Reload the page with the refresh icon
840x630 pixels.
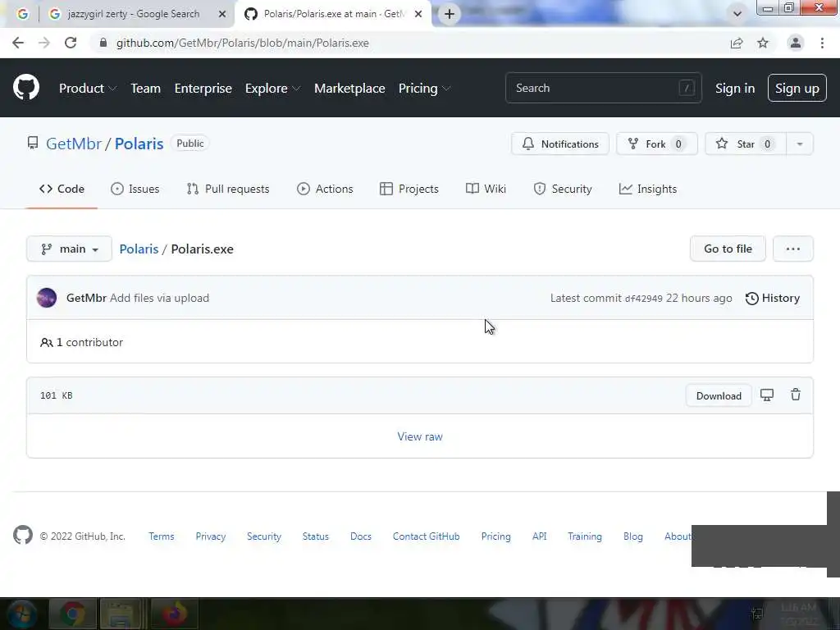[71, 43]
